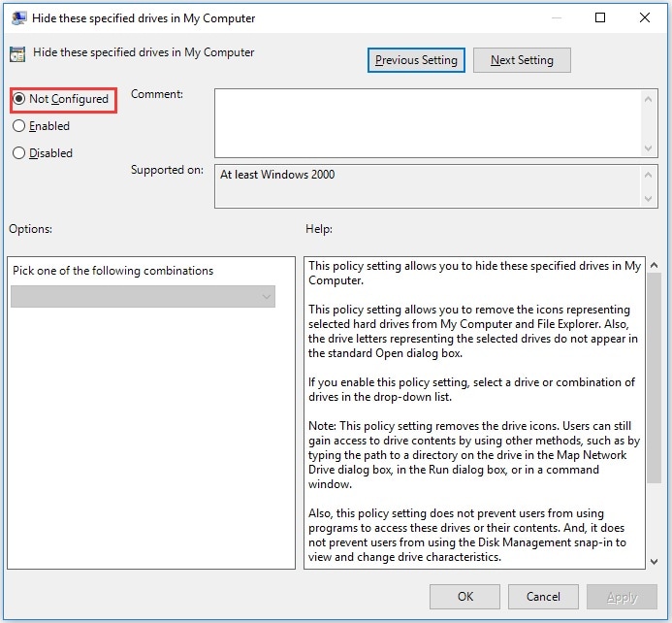672x623 pixels.
Task: Click the 'Options:' label
Action: [30, 229]
